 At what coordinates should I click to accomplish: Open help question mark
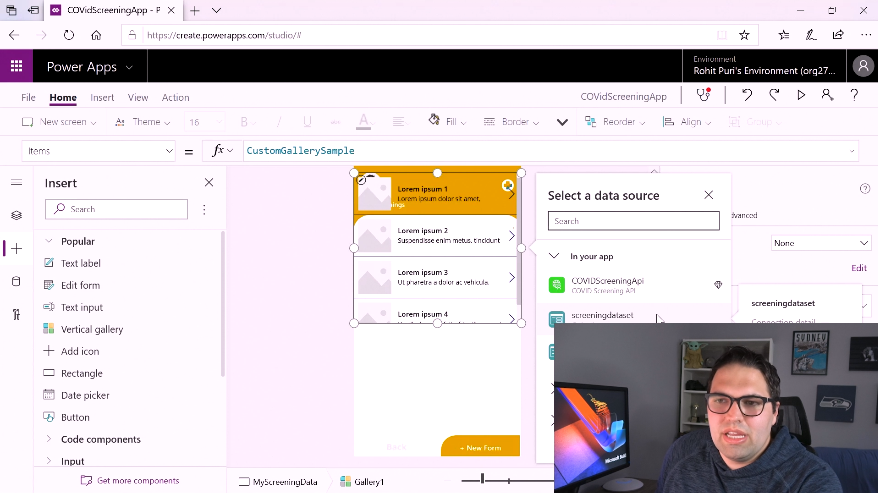[854, 95]
